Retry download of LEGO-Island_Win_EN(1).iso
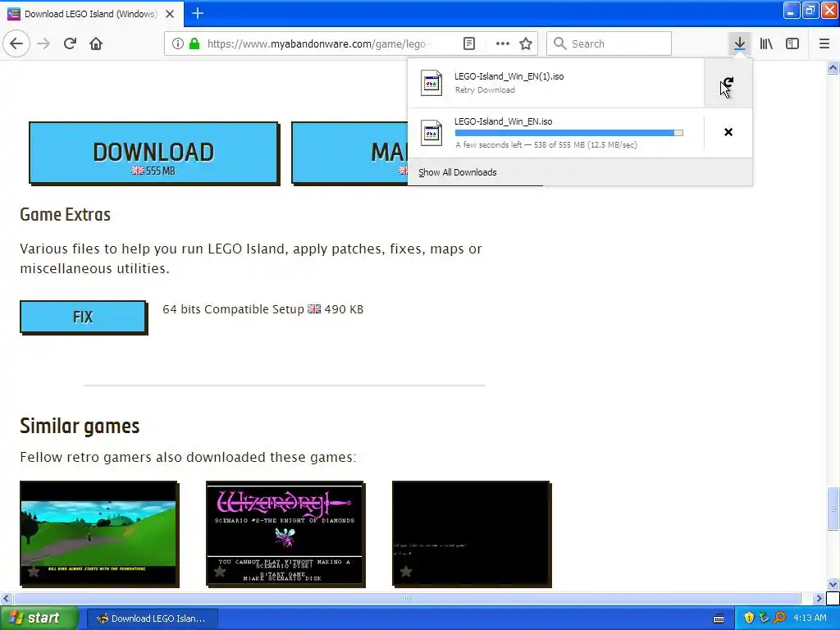The height and width of the screenshot is (630, 840). tap(728, 83)
